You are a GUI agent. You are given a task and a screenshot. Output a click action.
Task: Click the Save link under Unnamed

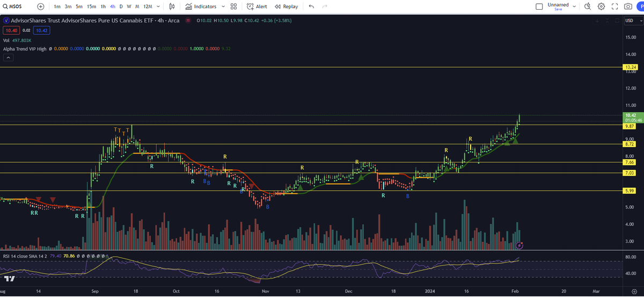(558, 10)
